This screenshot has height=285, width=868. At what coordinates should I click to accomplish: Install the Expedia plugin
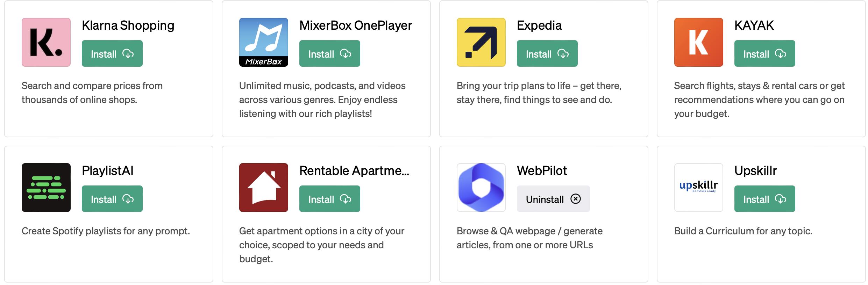(x=547, y=53)
